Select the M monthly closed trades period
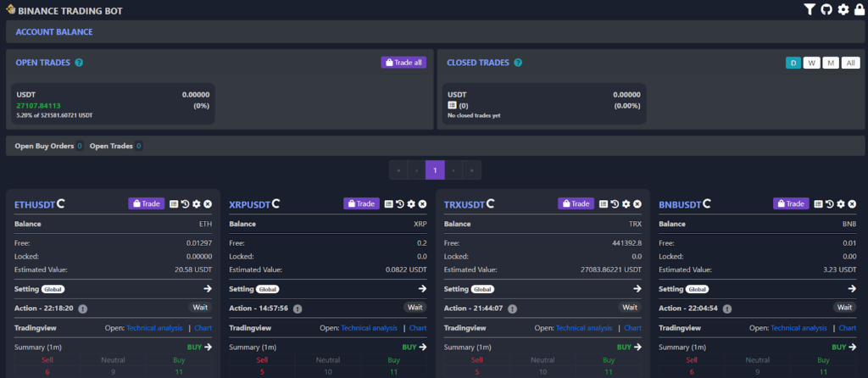This screenshot has width=868, height=378. tap(831, 63)
